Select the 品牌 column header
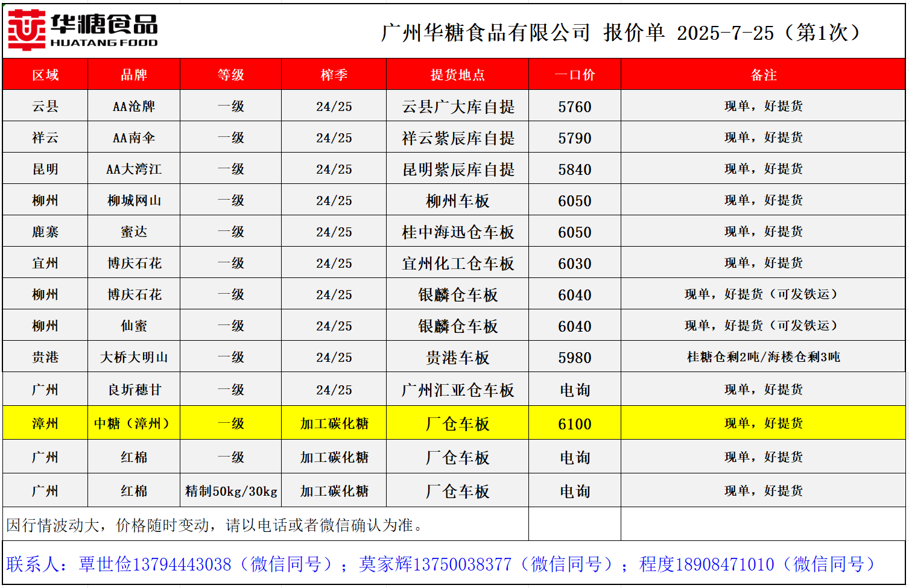 point(134,75)
